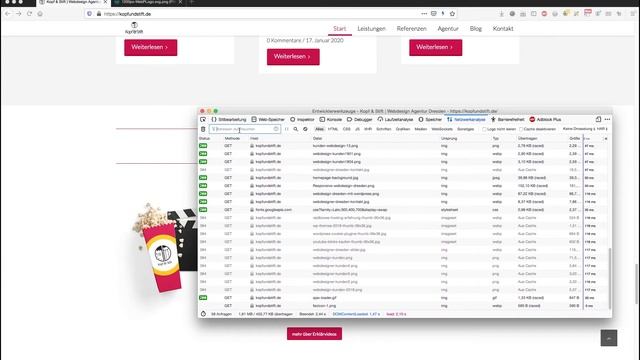The height and width of the screenshot is (360, 640).
Task: Open the Adblock Plus devtools tab
Action: click(x=545, y=120)
